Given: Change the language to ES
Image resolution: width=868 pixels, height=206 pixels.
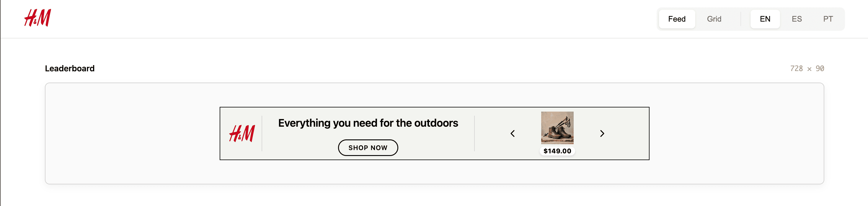Looking at the screenshot, I should point(797,19).
